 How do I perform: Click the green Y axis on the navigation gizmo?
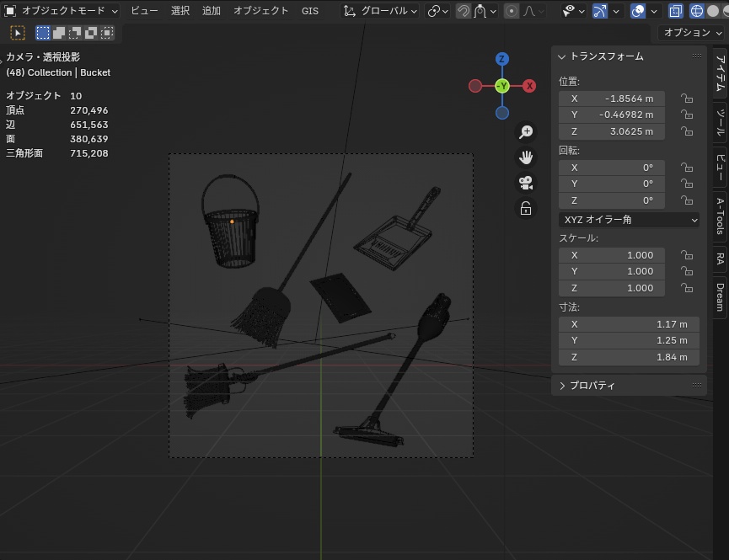[501, 86]
